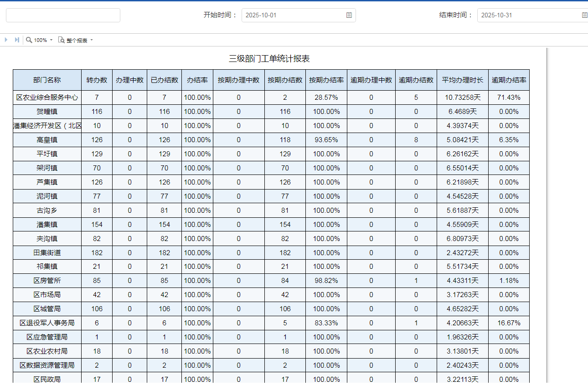
Task: Click the 转办数 column header
Action: point(97,80)
